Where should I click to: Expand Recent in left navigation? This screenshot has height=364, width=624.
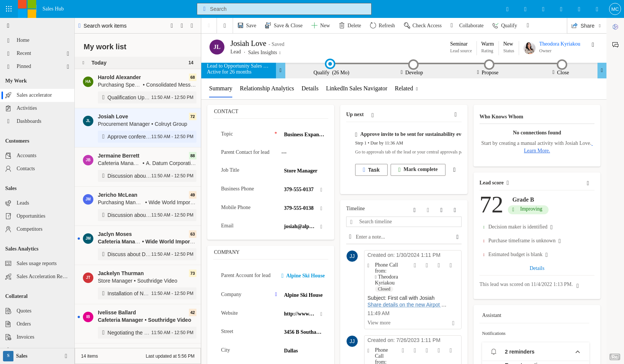click(68, 53)
